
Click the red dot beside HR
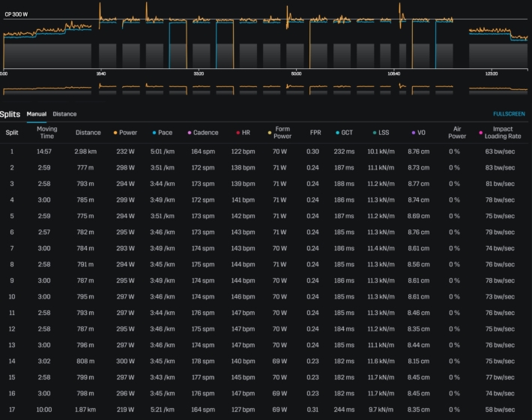238,133
